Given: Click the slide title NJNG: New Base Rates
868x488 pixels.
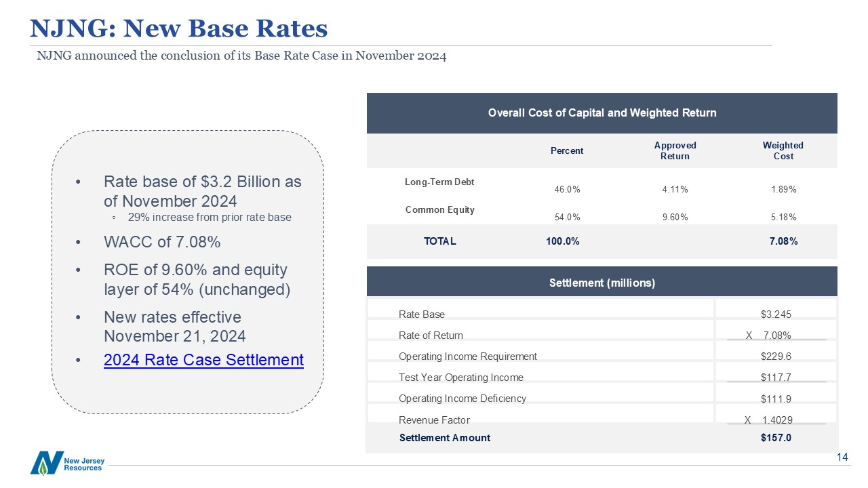Looking at the screenshot, I should [x=179, y=28].
